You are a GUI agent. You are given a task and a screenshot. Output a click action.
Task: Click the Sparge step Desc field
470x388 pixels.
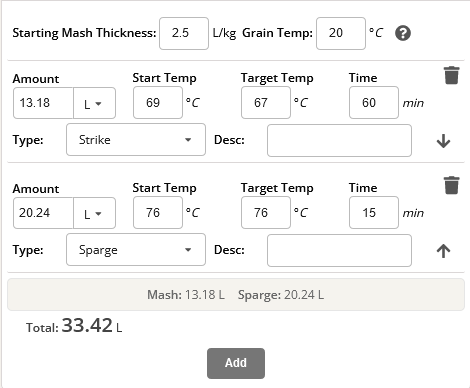coord(339,250)
